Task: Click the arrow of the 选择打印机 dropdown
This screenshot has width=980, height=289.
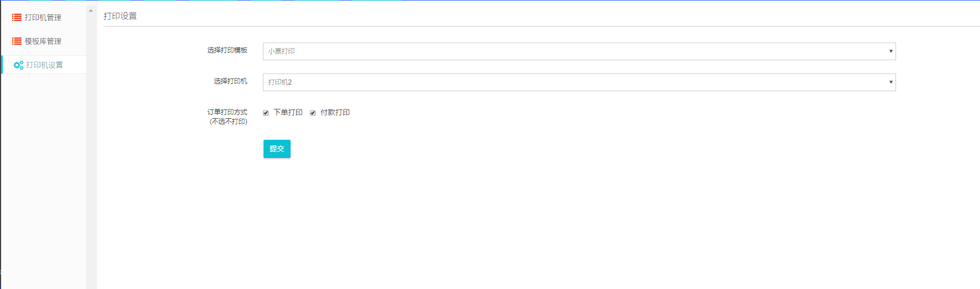Action: coord(891,82)
